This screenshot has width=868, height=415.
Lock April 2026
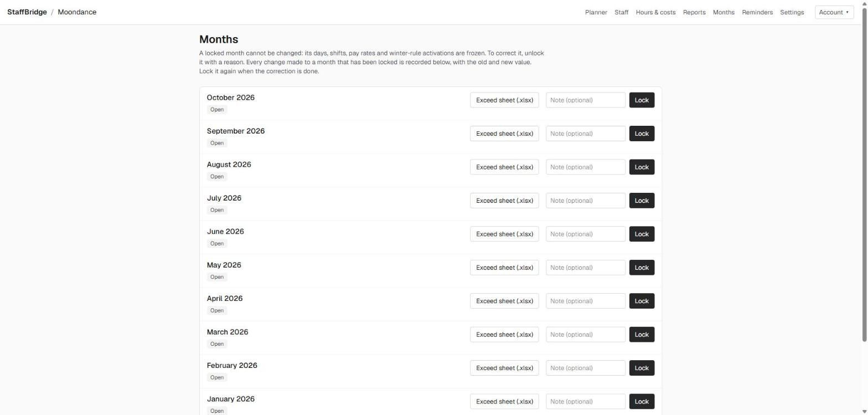coord(642,301)
